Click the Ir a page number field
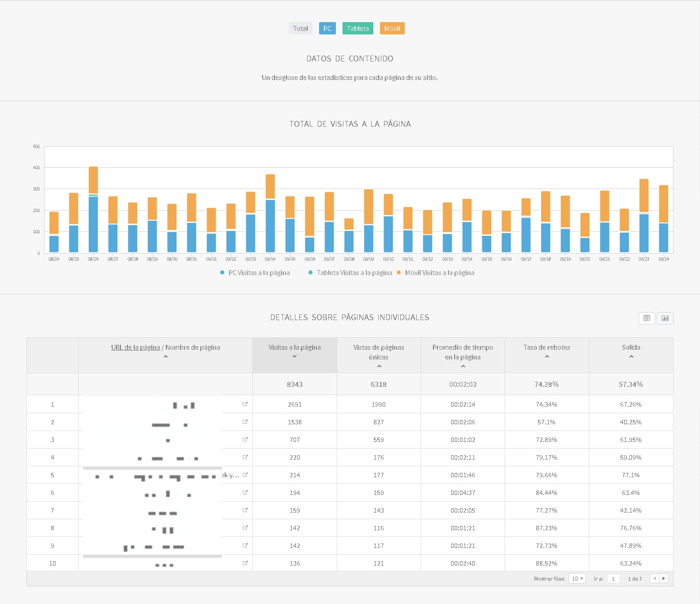The height and width of the screenshot is (604, 700). [613, 578]
